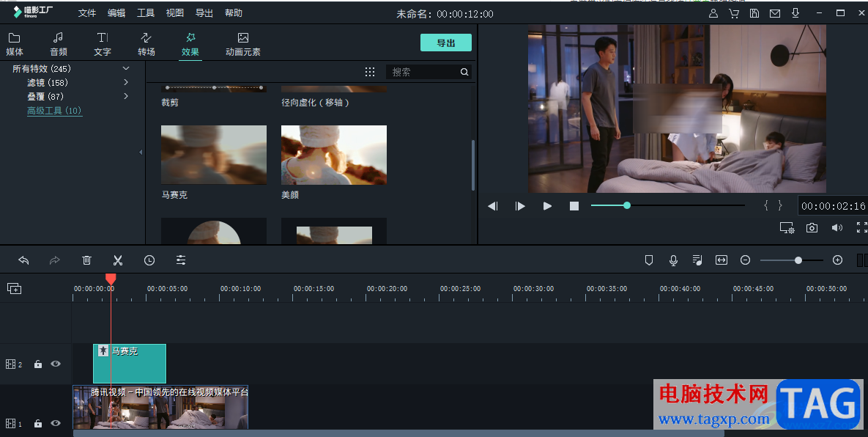The height and width of the screenshot is (437, 868).
Task: Step back one frame in preview
Action: pos(493,206)
